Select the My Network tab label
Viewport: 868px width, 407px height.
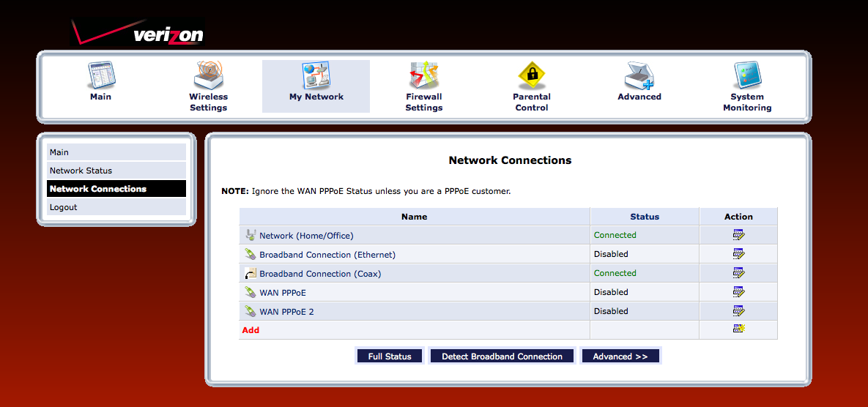click(x=316, y=97)
